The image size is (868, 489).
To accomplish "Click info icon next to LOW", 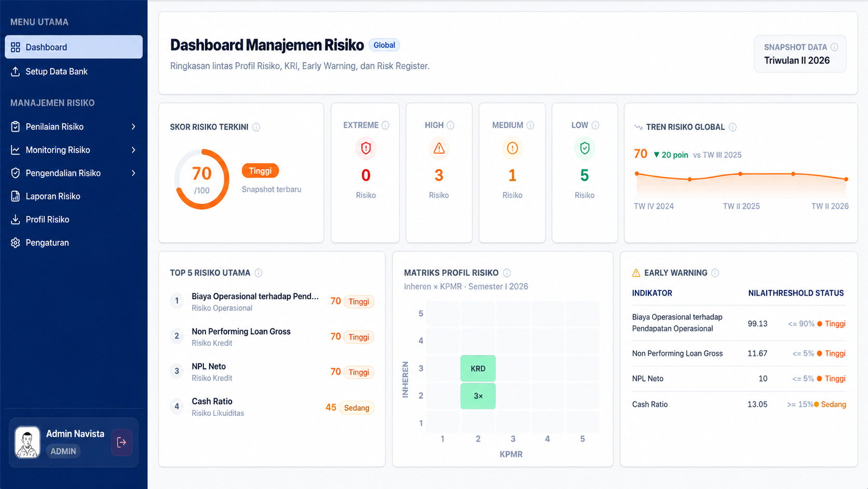I will (x=595, y=125).
